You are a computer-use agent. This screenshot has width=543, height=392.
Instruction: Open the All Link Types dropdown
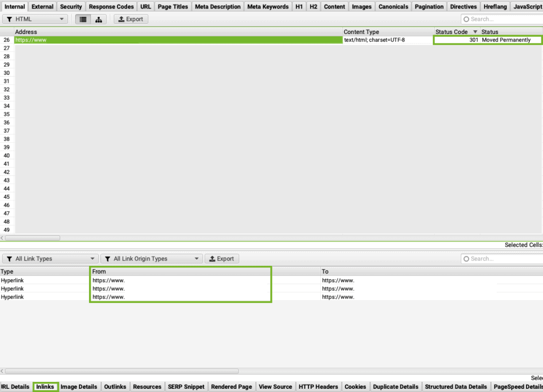50,259
